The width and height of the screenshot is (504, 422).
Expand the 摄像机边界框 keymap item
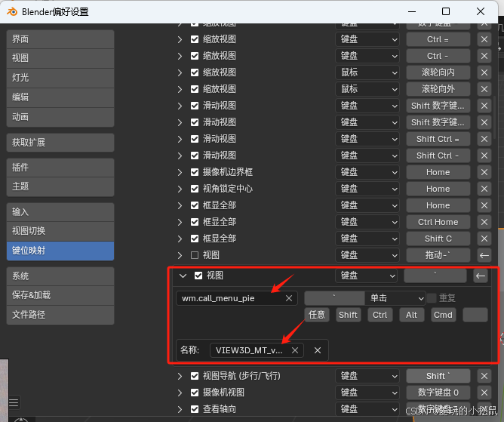click(x=180, y=172)
